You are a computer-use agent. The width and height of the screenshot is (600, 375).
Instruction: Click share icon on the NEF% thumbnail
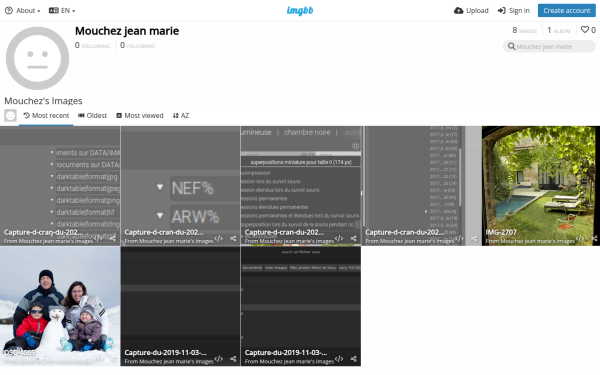233,238
